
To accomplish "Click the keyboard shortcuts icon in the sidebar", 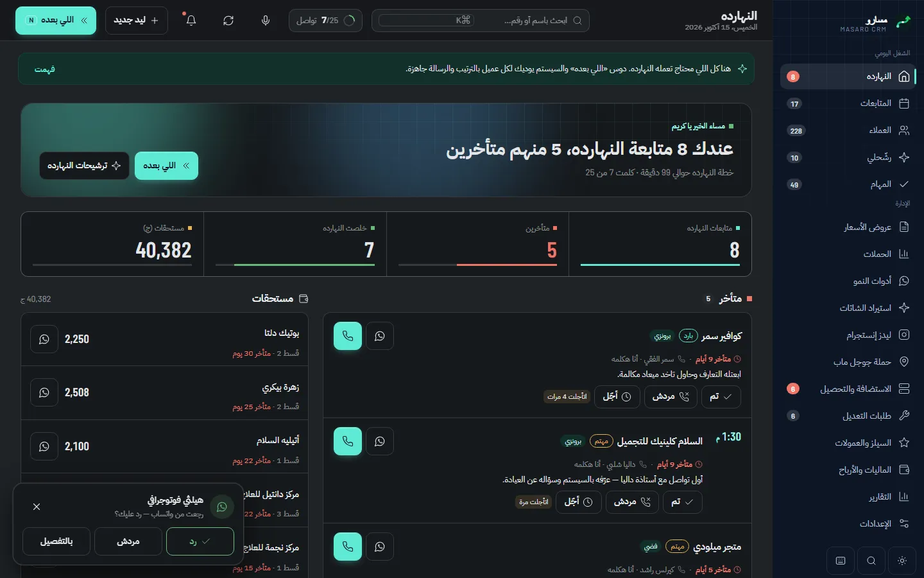I will pos(841,561).
